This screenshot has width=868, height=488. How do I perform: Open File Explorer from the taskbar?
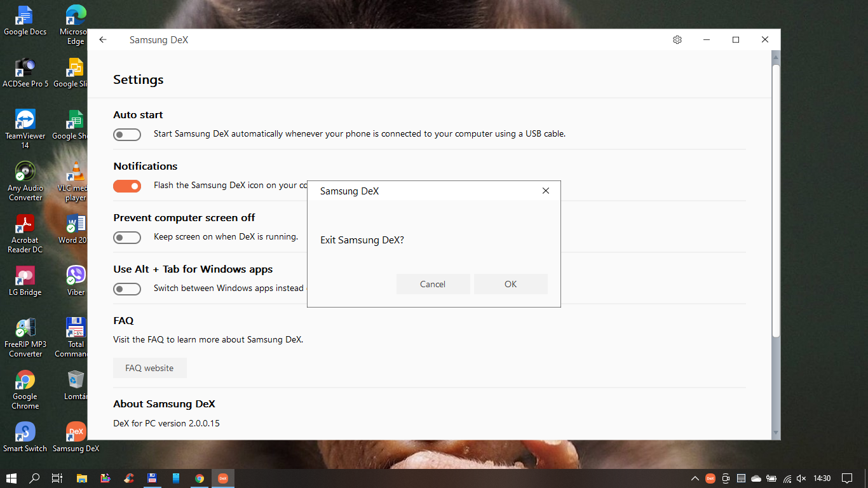click(x=81, y=478)
